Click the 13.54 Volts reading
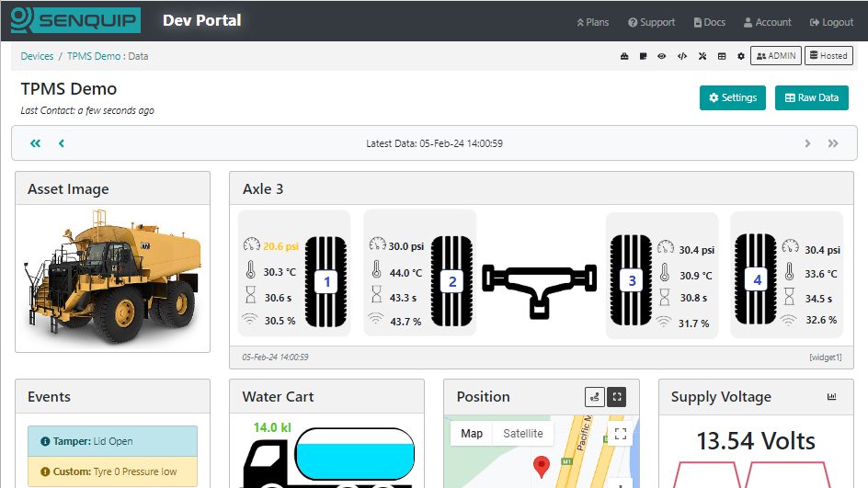This screenshot has width=868, height=488. point(756,441)
